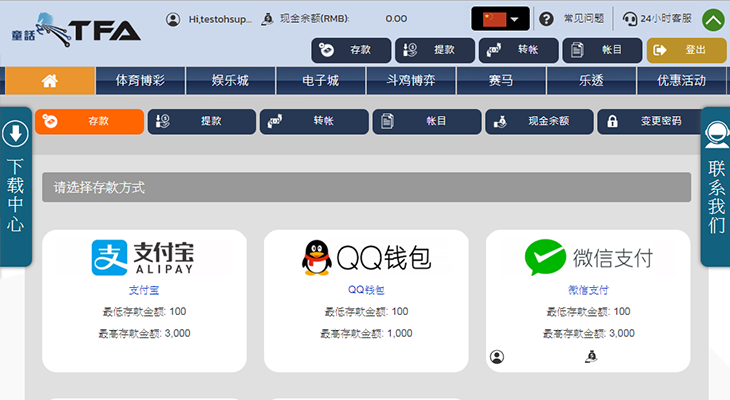Screen dimensions: 730x400
Task: Click the person icon in WeChat card
Action: (497, 357)
